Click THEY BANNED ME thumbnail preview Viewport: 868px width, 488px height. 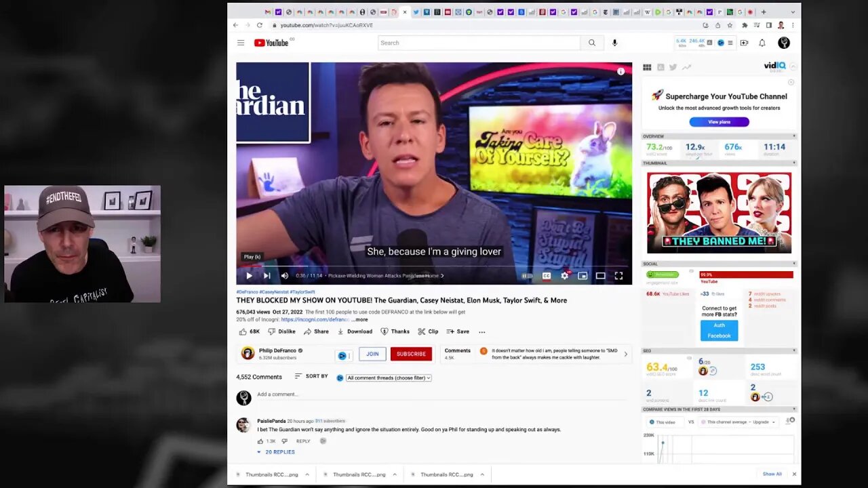(719, 212)
